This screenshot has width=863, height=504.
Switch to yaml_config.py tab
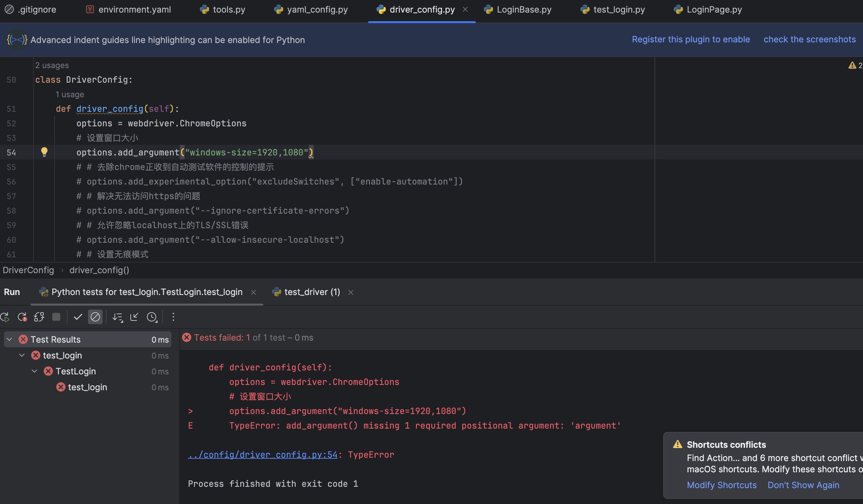311,10
